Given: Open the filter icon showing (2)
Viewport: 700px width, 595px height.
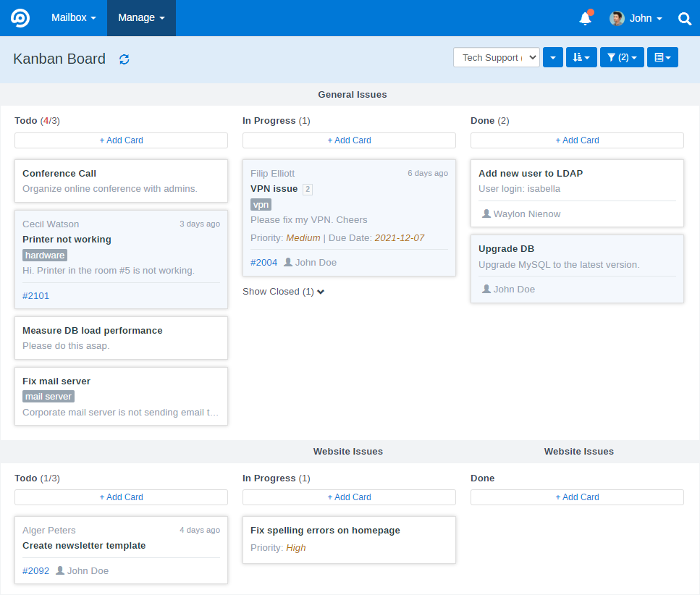Looking at the screenshot, I should (x=621, y=56).
